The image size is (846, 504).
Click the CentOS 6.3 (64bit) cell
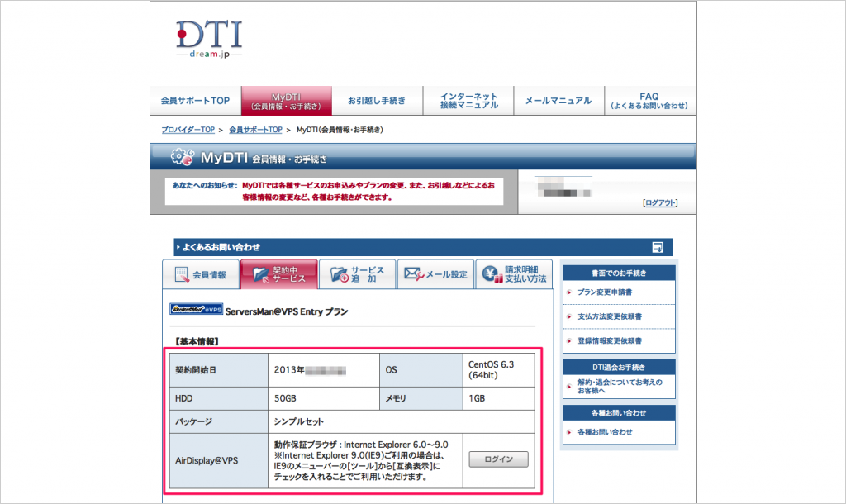pos(498,370)
